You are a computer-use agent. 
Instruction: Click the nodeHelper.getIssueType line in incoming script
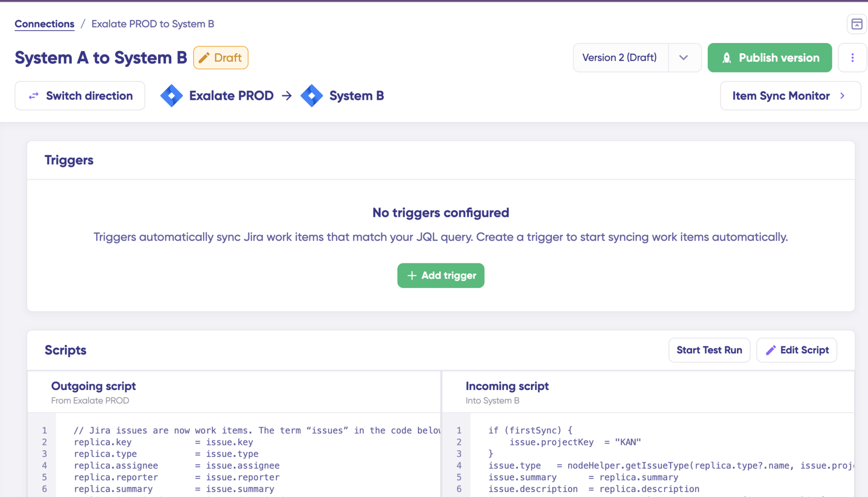click(x=671, y=466)
